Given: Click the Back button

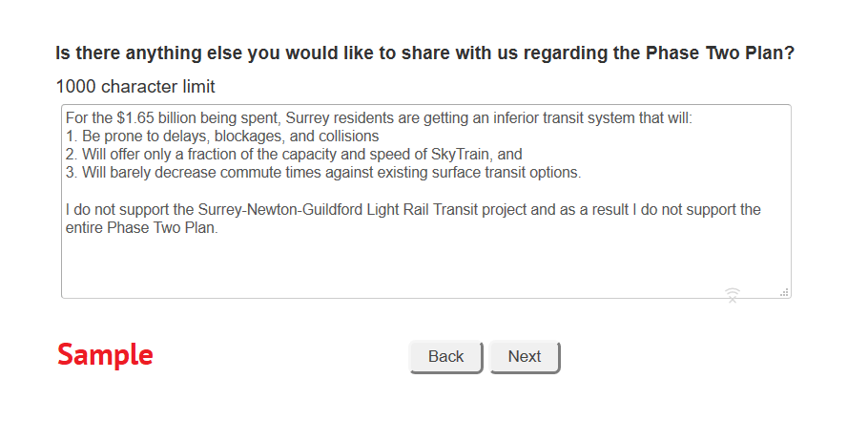Looking at the screenshot, I should [445, 357].
